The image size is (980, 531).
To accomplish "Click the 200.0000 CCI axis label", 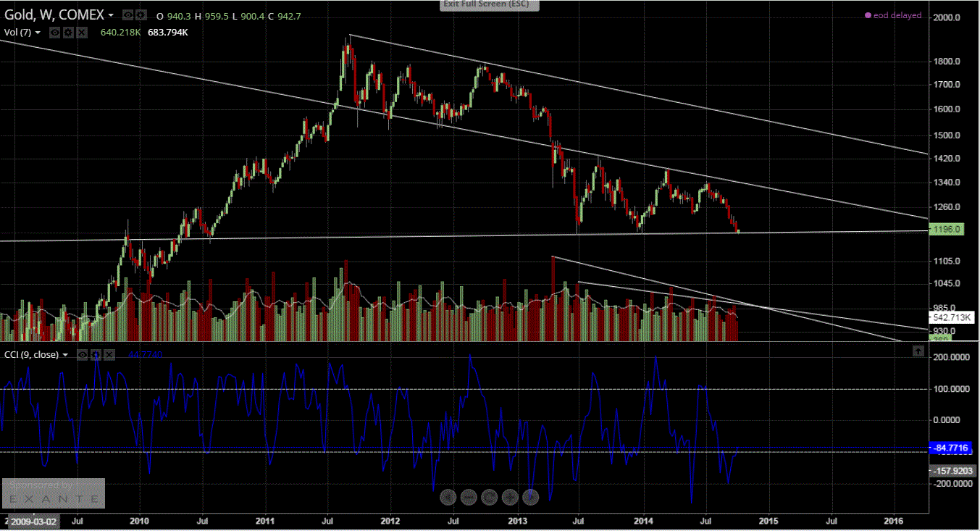I will tap(952, 358).
